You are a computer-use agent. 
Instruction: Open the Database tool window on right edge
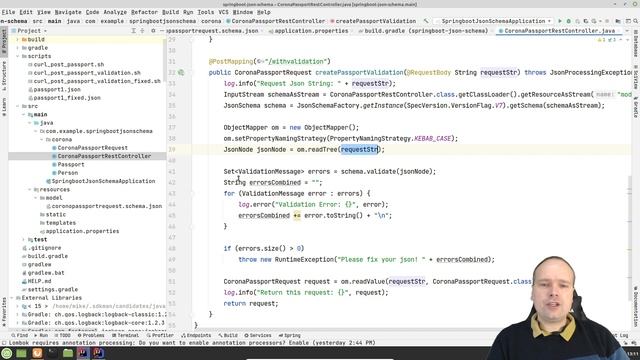click(x=636, y=43)
